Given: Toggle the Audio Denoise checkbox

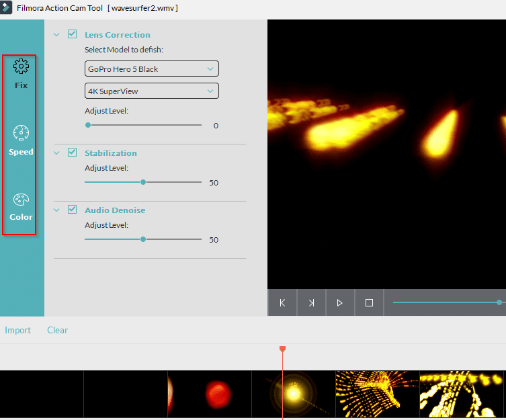Looking at the screenshot, I should click(x=73, y=210).
